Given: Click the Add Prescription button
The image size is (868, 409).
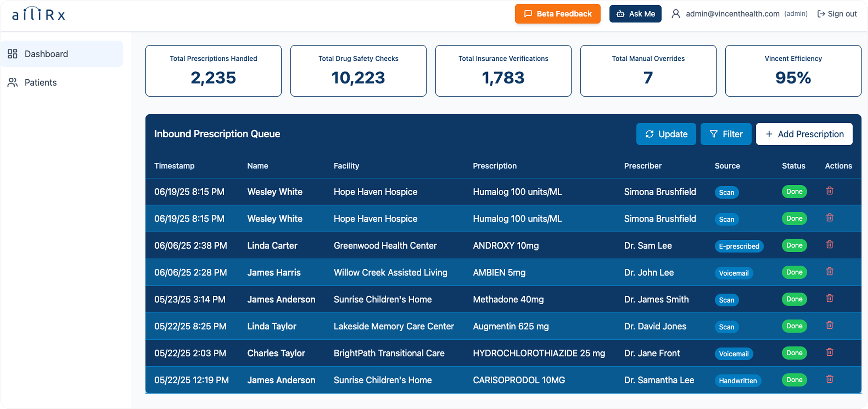Looking at the screenshot, I should [x=804, y=134].
